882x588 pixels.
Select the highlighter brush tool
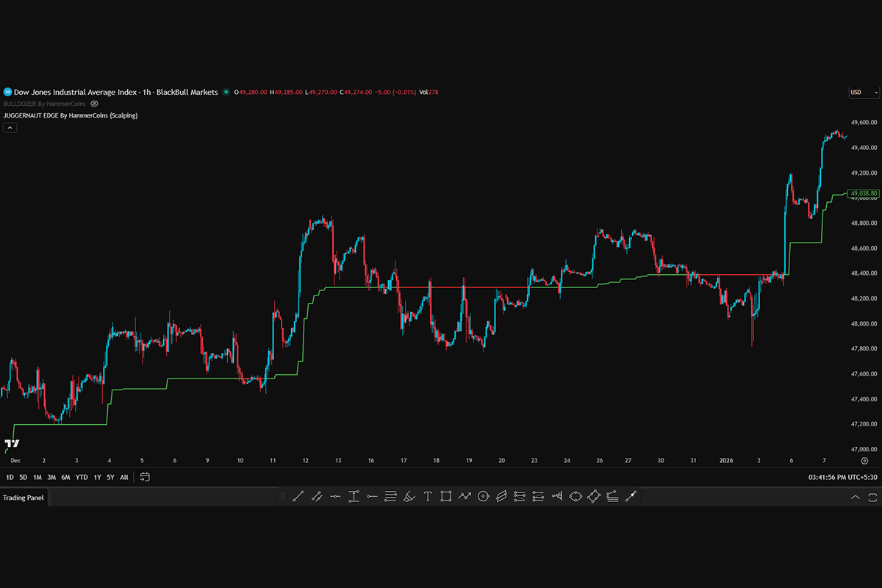point(409,497)
